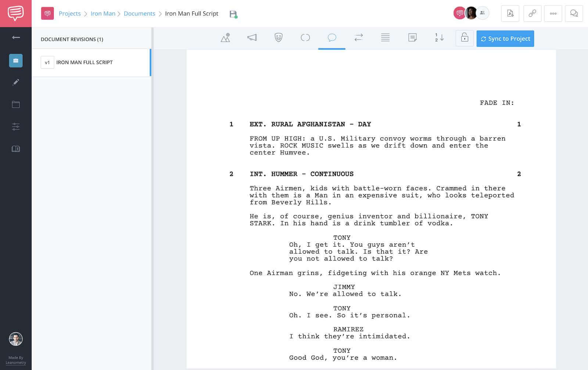Screen dimensions: 588x370
Task: Click dialogue I think they're intimidated.
Action: 349,336
